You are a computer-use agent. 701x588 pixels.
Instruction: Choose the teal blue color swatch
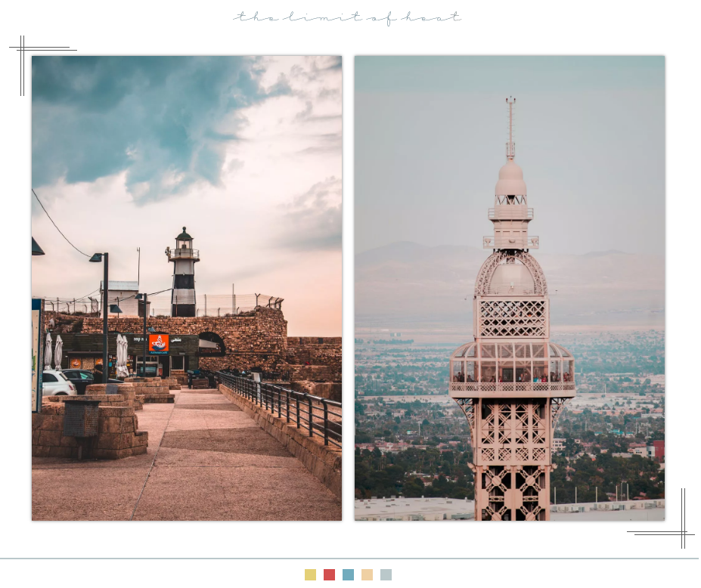[x=348, y=574]
